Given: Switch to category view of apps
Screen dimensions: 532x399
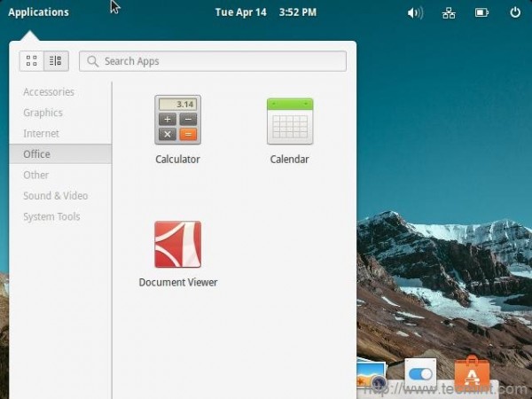Looking at the screenshot, I should 56,61.
